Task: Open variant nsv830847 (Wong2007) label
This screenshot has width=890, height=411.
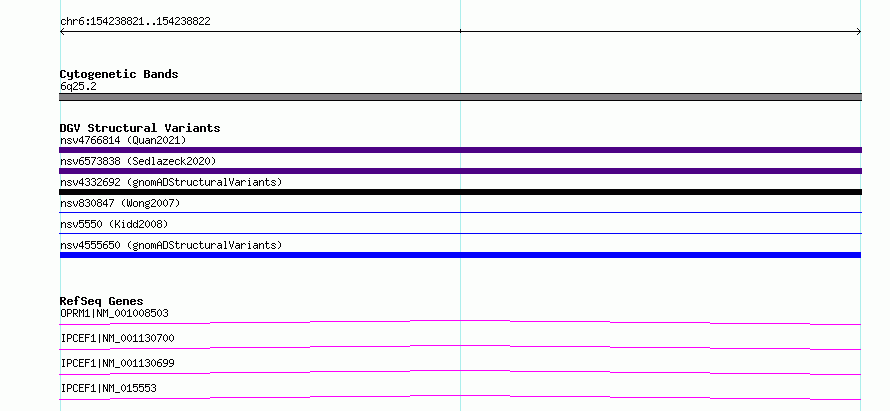Action: coord(120,203)
